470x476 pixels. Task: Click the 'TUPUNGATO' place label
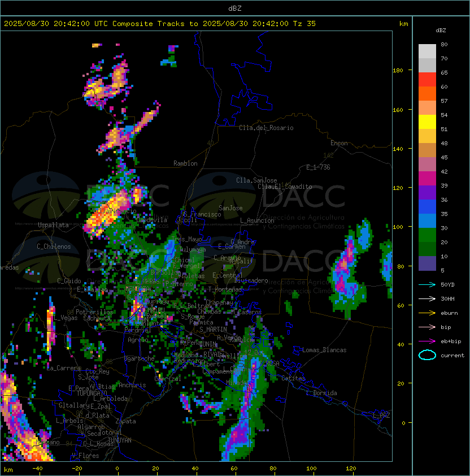coord(92,393)
